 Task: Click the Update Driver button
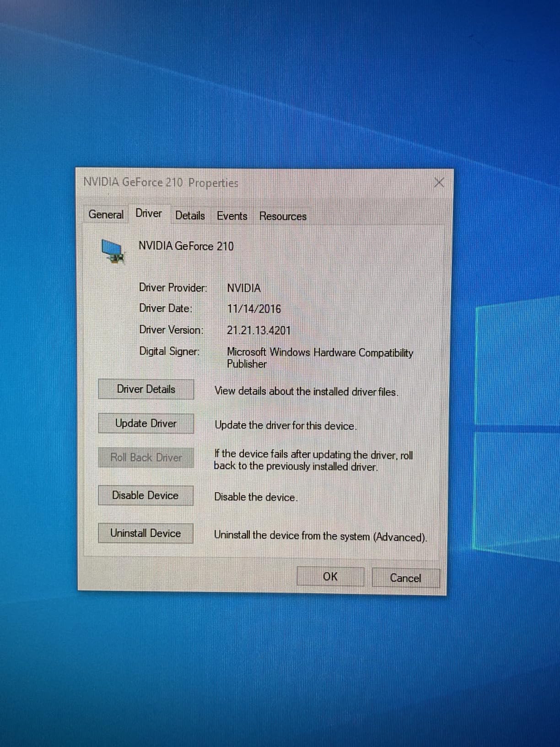(x=146, y=423)
